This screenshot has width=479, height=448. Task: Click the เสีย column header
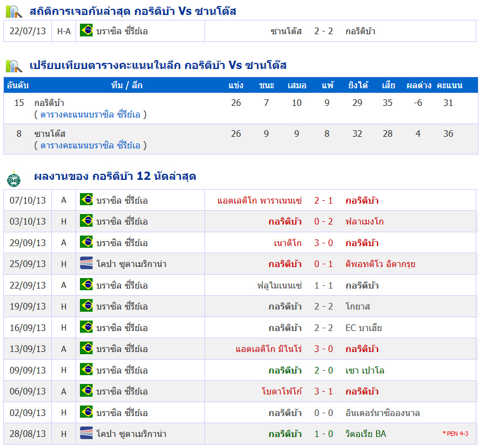pos(388,86)
